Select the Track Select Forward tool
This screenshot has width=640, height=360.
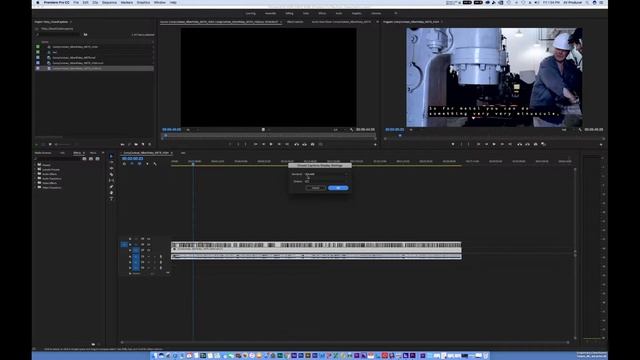[x=111, y=162]
